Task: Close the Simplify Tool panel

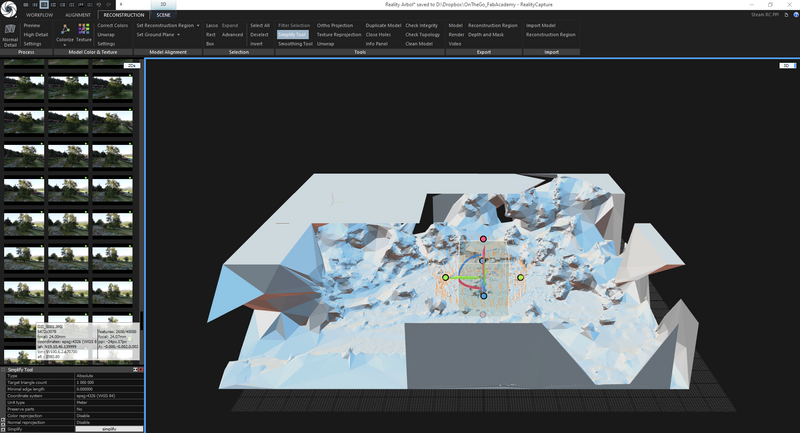Action: pyautogui.click(x=141, y=369)
